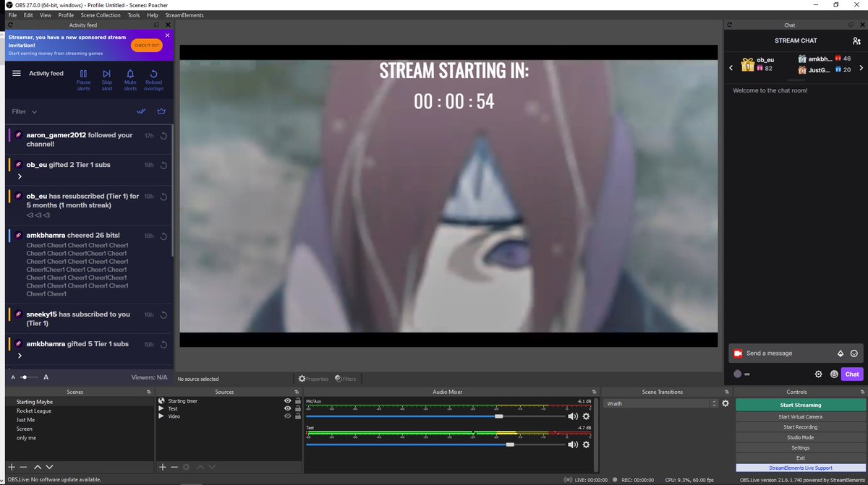
Task: Pop out the Scenes dock
Action: [148, 392]
